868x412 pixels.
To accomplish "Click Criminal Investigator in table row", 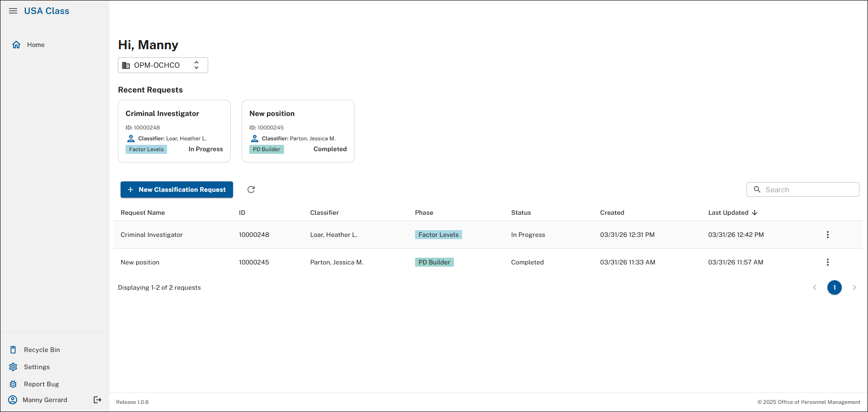I will click(152, 235).
